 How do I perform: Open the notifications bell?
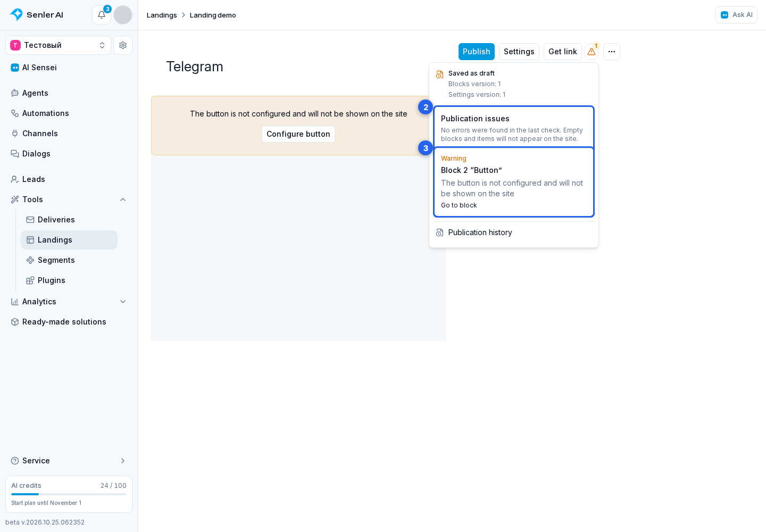[x=102, y=15]
